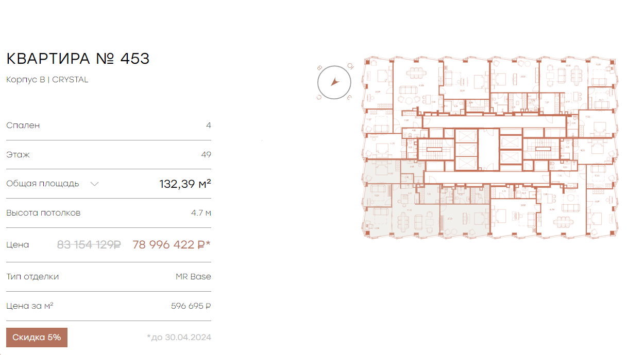Viewport: 644px width, 355px height.
Task: Click the compass orientation icon
Action: (334, 82)
